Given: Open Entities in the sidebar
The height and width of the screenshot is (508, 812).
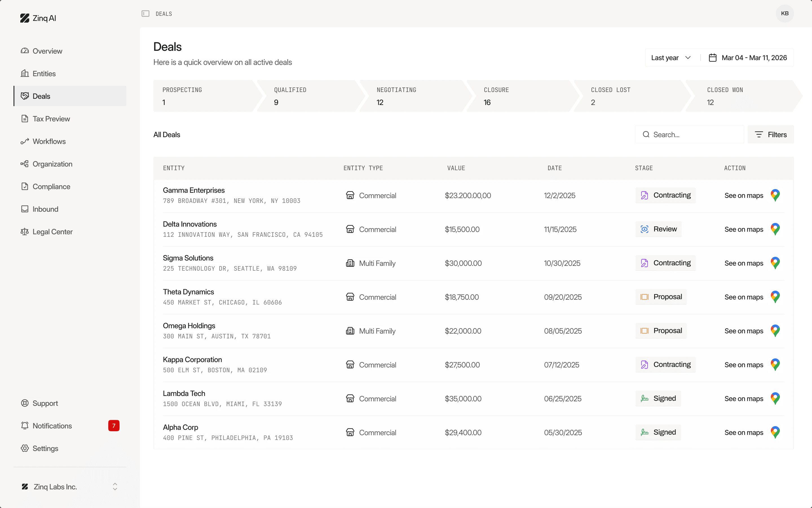Looking at the screenshot, I should 70,74.
